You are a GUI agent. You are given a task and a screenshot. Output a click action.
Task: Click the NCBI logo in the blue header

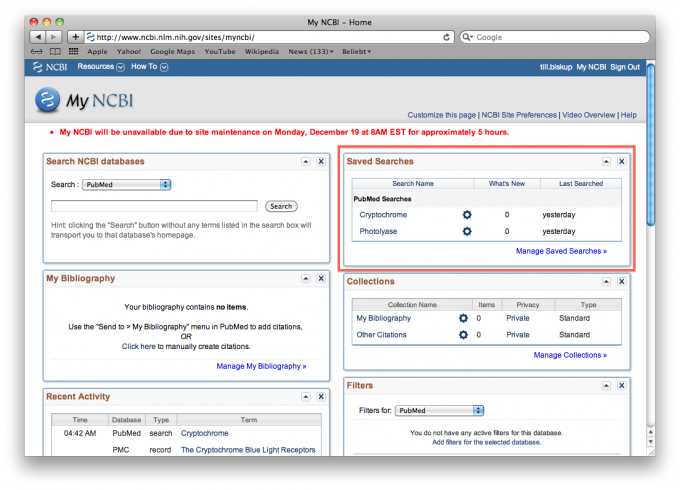[x=50, y=67]
